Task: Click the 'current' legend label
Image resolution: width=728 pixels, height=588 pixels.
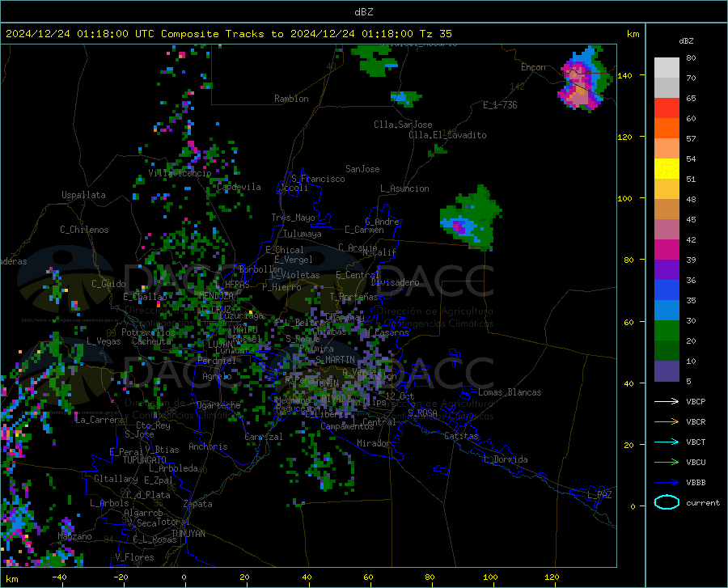Action: [x=703, y=502]
